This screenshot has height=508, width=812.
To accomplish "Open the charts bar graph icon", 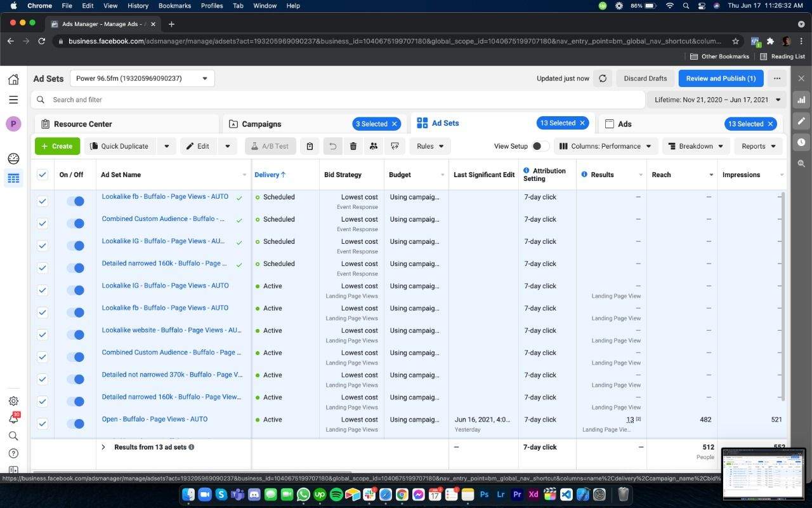I will 801,100.
